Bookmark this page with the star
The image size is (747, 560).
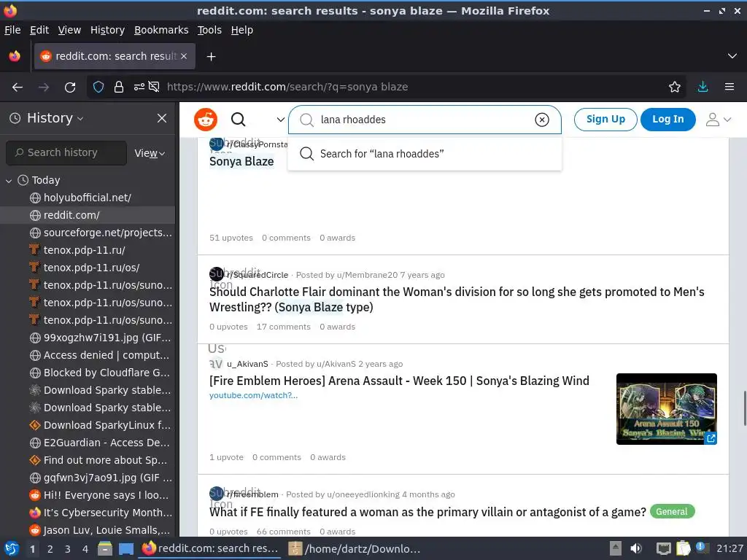click(675, 87)
